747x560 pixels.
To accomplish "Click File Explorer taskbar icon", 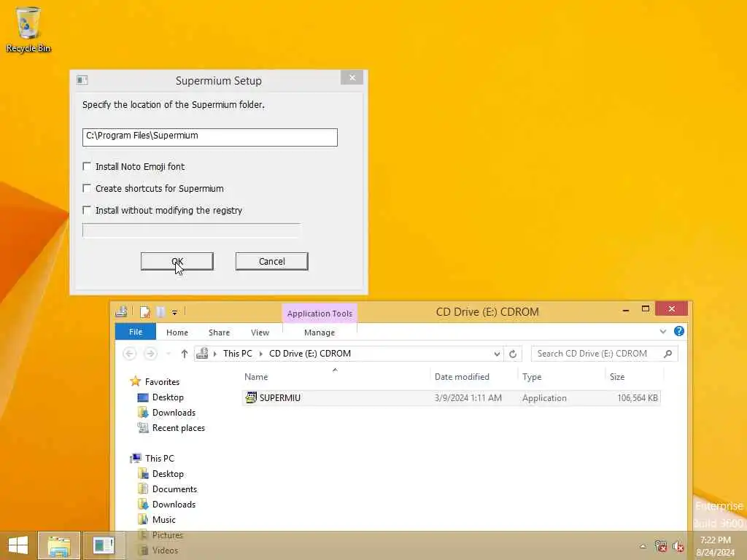I will pos(58,545).
